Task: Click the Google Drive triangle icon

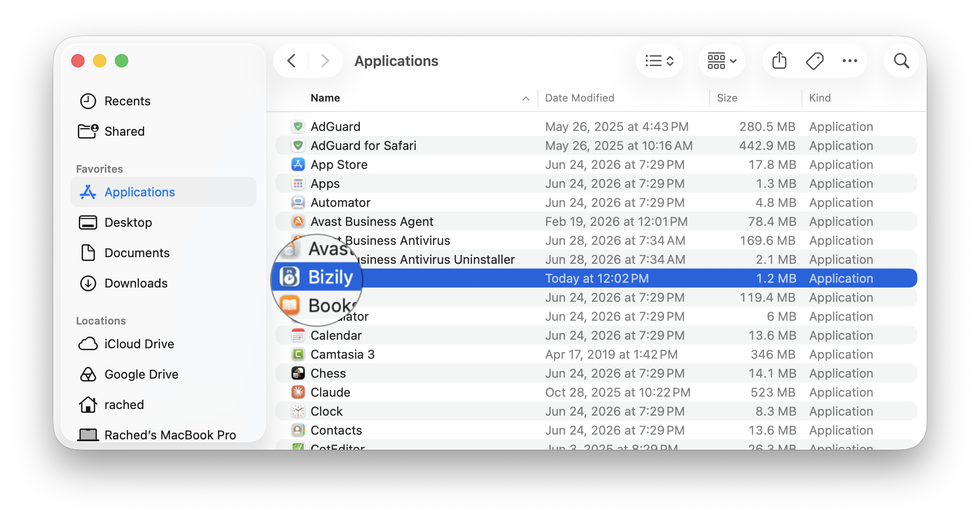Action: click(x=88, y=374)
